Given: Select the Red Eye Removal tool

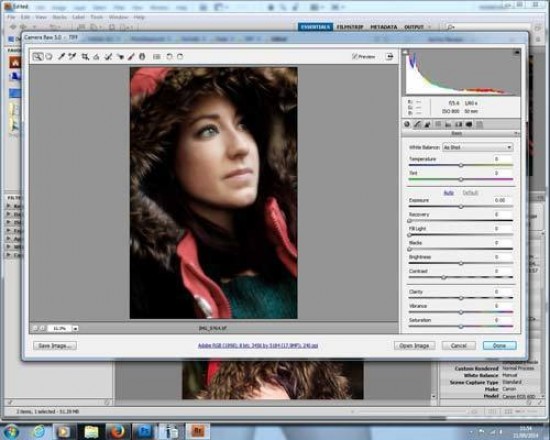Looking at the screenshot, I should pos(120,56).
